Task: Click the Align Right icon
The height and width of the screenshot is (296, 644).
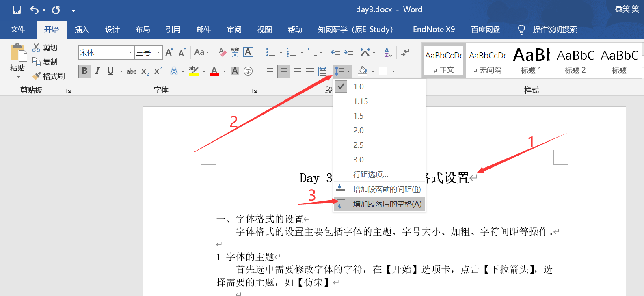Action: click(297, 71)
